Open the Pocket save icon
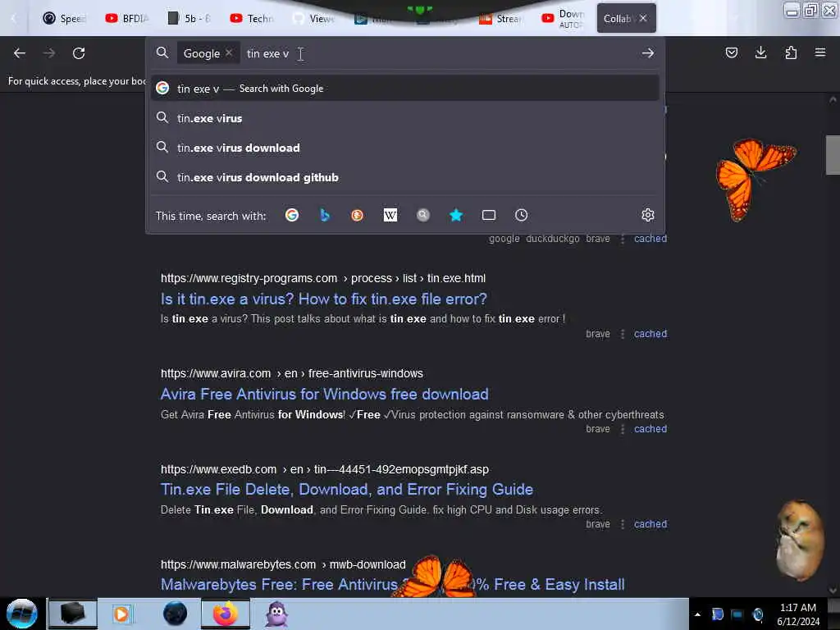840x630 pixels. point(731,52)
